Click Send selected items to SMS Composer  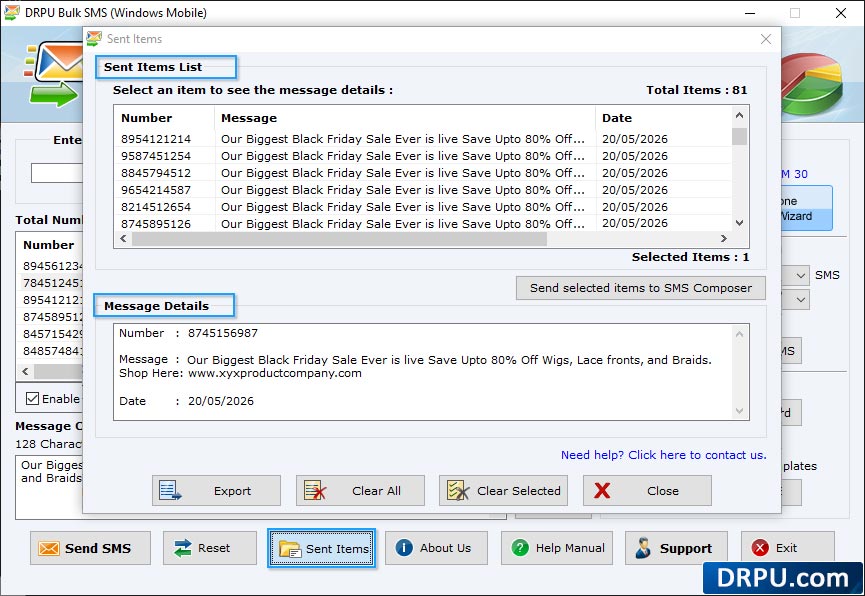(x=640, y=288)
